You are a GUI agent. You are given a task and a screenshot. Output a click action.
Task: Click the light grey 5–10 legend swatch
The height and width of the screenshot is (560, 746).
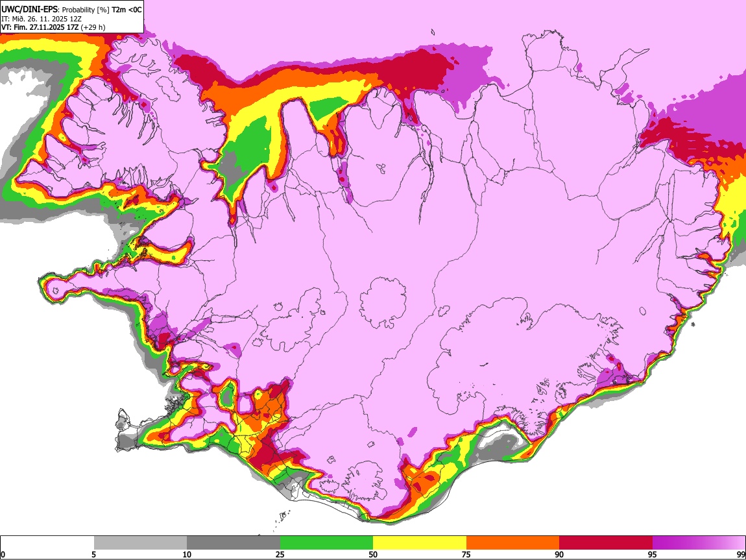coord(140,543)
